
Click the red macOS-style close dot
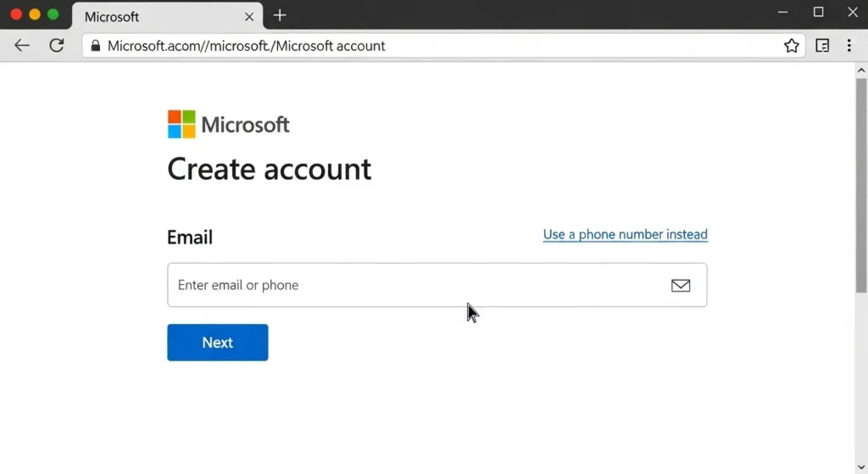(16, 14)
